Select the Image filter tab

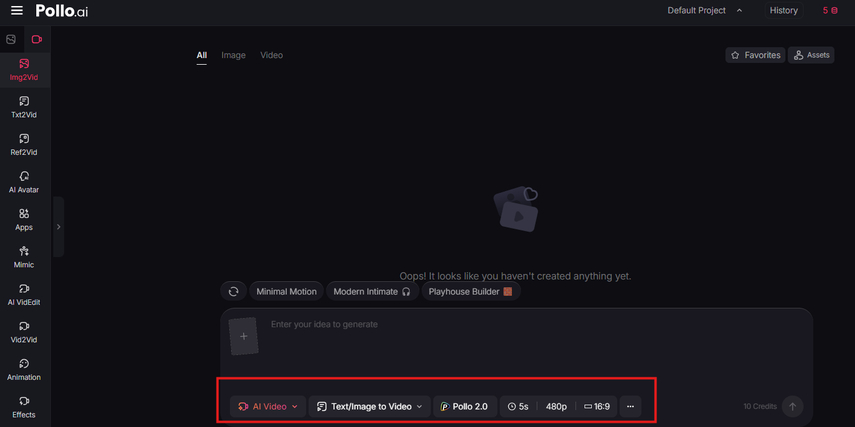coord(233,55)
